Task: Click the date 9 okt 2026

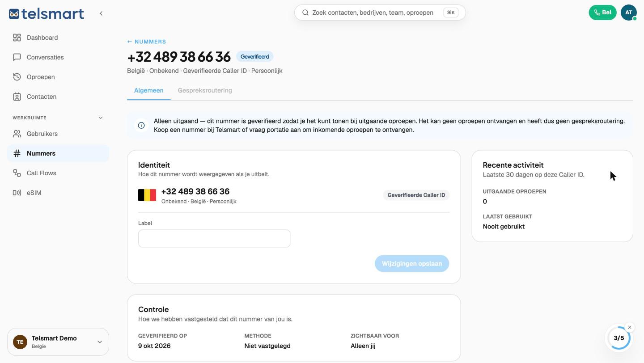Action: point(154,346)
